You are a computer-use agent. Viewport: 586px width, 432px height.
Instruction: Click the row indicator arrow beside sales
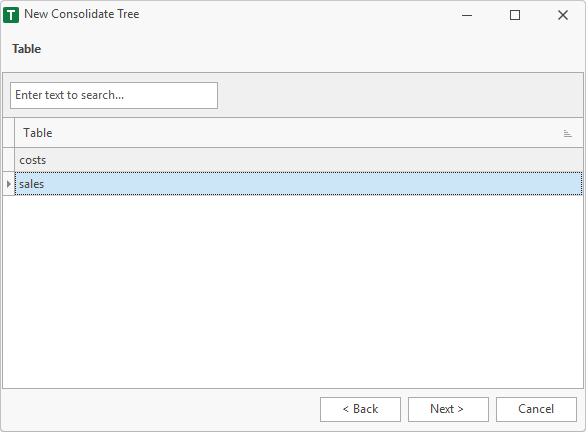[9, 184]
